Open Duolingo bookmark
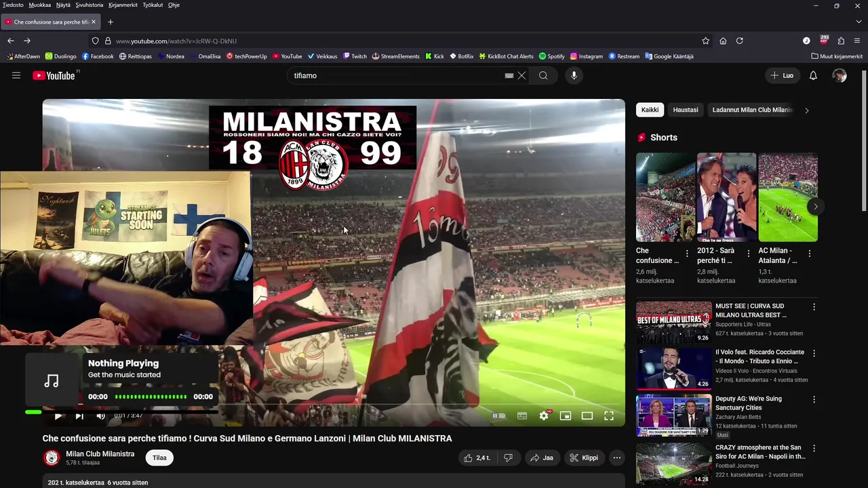Screen dimensions: 868x488 point(61,56)
